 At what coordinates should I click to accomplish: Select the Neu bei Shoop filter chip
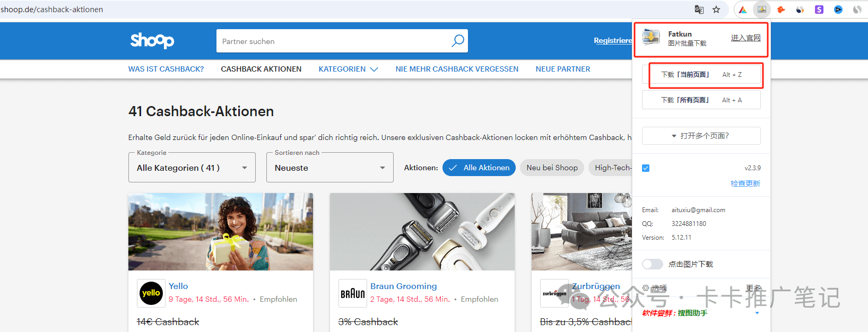click(552, 168)
